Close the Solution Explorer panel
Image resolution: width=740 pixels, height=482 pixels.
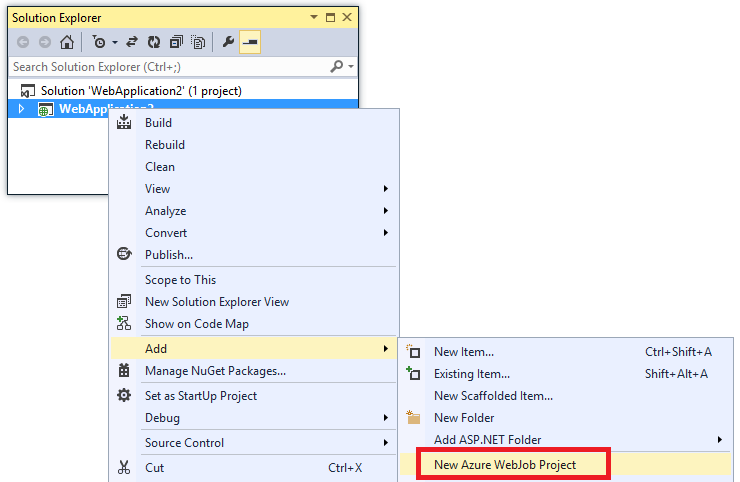coord(347,17)
